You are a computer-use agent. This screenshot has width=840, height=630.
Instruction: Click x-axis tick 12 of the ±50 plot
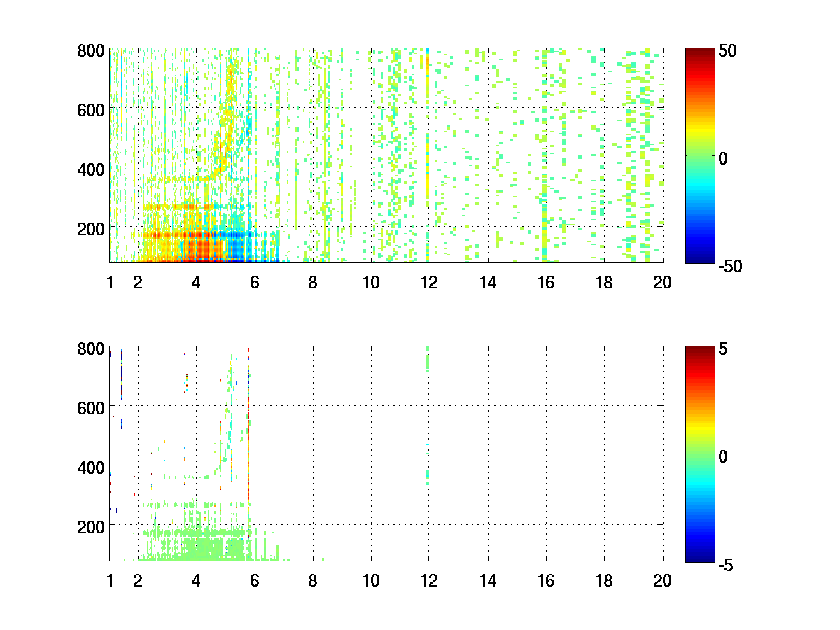(x=429, y=283)
